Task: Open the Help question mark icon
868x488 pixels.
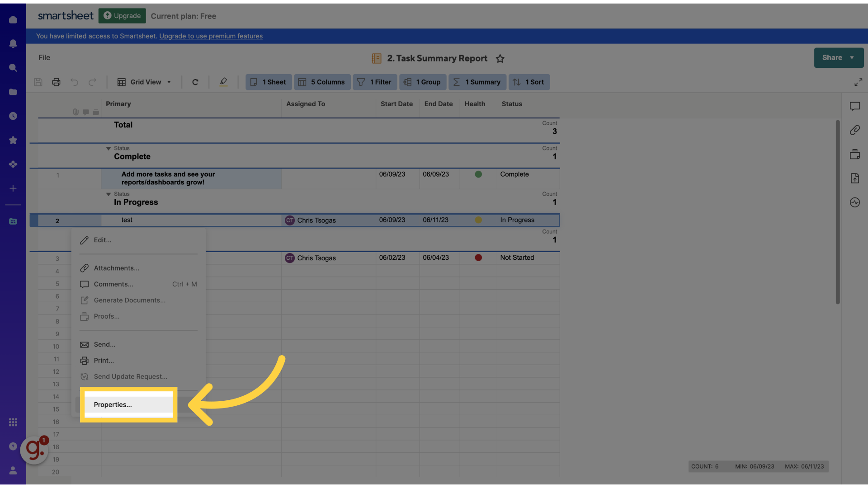Action: pos(13,446)
